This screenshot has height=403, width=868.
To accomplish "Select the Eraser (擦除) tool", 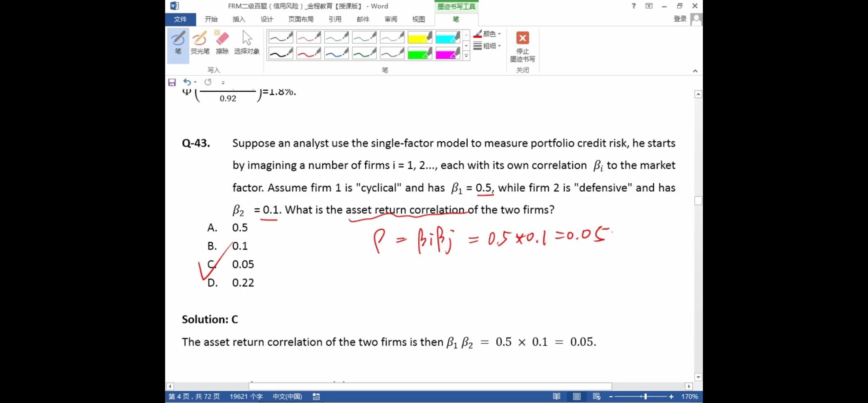I will click(x=222, y=43).
